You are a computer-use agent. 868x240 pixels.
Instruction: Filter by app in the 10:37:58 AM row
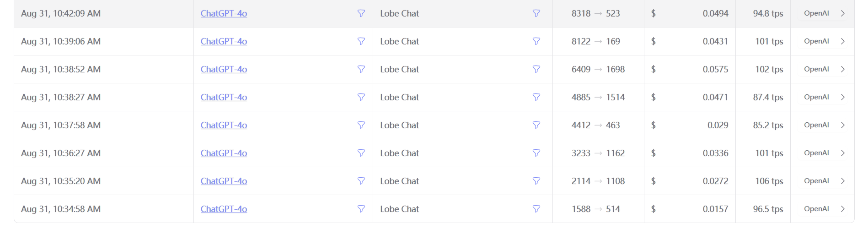(x=536, y=125)
